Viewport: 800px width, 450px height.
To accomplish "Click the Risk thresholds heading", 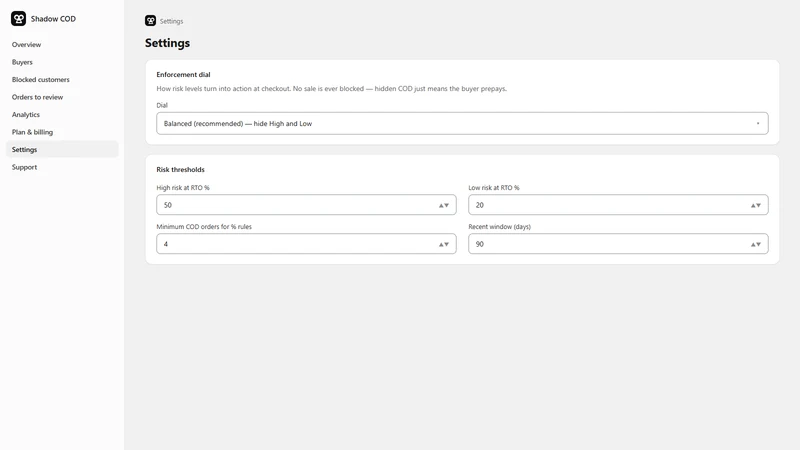I will click(180, 169).
